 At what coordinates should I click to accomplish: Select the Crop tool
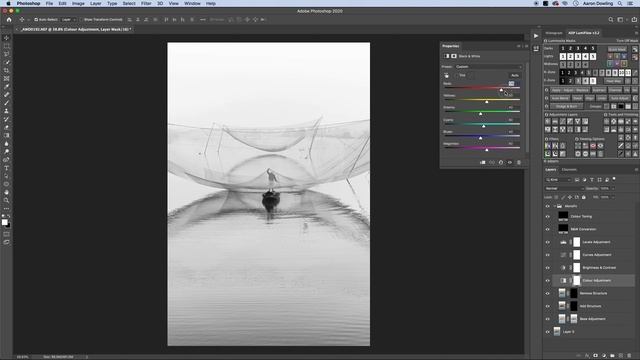6,70
